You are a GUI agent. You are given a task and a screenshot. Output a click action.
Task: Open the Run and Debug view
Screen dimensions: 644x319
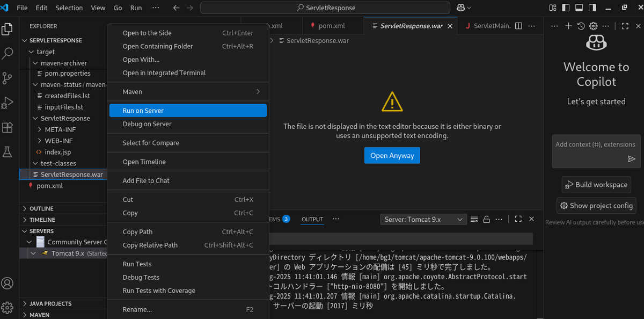click(x=8, y=103)
